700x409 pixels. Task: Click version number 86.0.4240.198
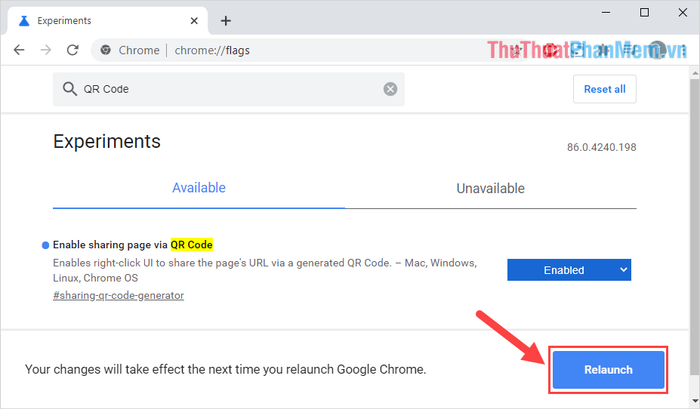pyautogui.click(x=601, y=147)
